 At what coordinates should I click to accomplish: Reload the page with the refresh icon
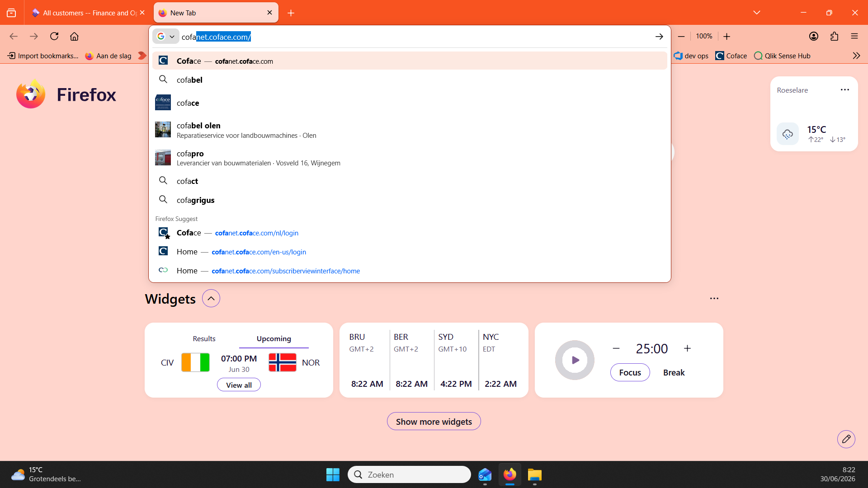click(x=54, y=36)
